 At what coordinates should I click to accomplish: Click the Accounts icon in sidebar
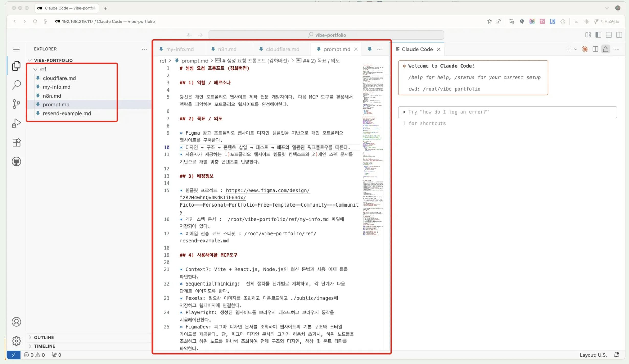point(16,322)
